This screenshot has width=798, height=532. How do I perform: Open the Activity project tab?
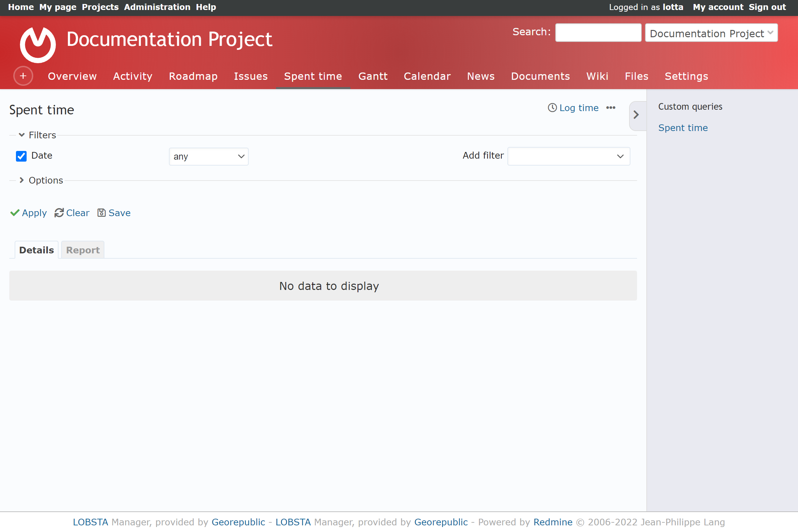tap(133, 76)
